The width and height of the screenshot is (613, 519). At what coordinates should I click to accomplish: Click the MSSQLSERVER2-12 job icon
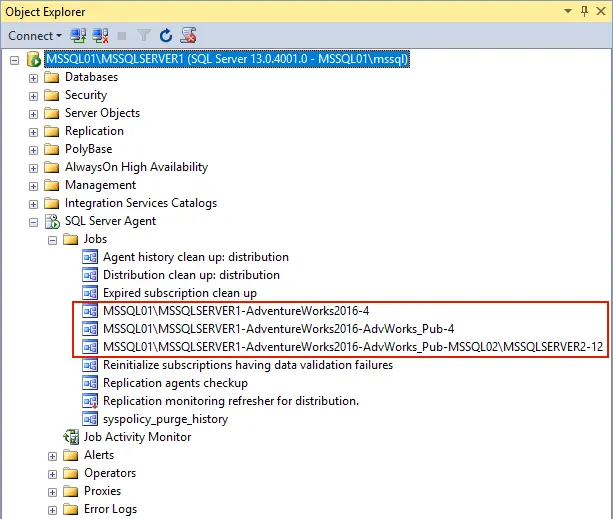pyautogui.click(x=90, y=347)
